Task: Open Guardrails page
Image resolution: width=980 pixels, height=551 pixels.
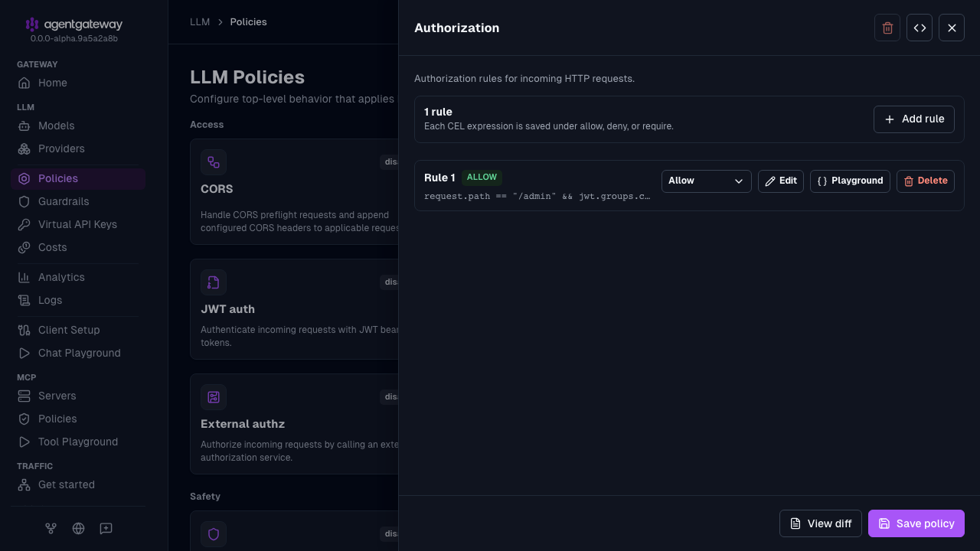Action: pyautogui.click(x=78, y=201)
